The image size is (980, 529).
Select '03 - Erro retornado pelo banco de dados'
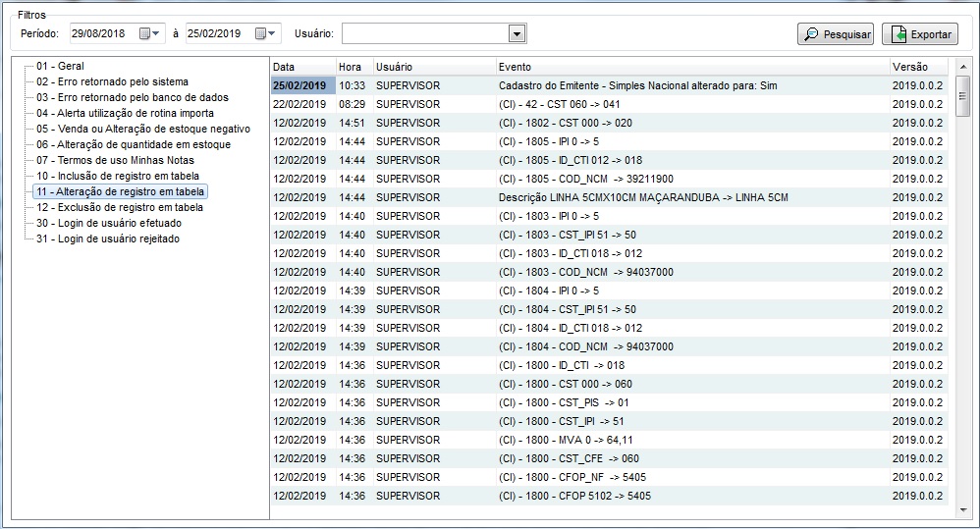point(133,98)
